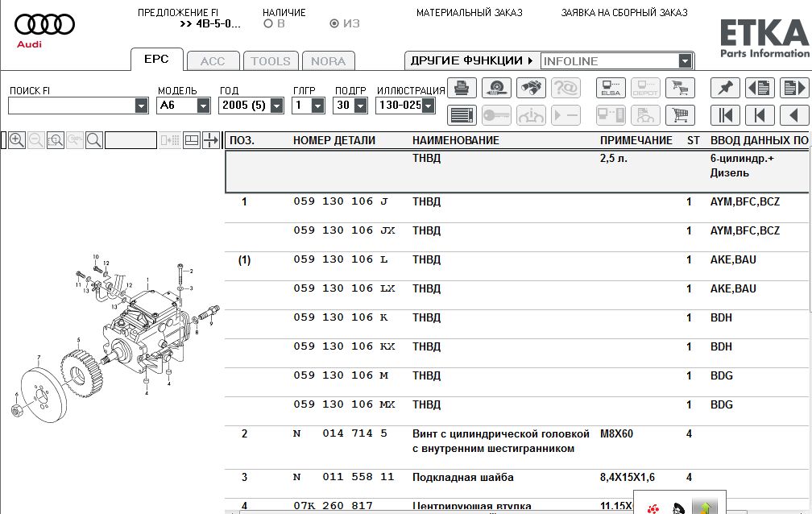Open the ELSA link button
The image size is (812, 514).
[x=611, y=88]
